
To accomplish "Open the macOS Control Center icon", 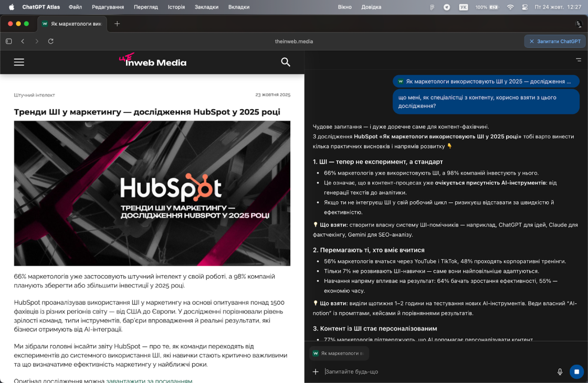I will [x=524, y=7].
